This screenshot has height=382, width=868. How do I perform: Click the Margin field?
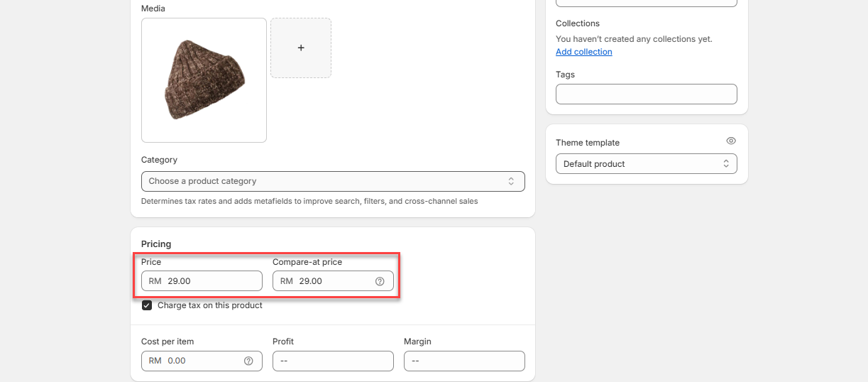[x=464, y=361]
